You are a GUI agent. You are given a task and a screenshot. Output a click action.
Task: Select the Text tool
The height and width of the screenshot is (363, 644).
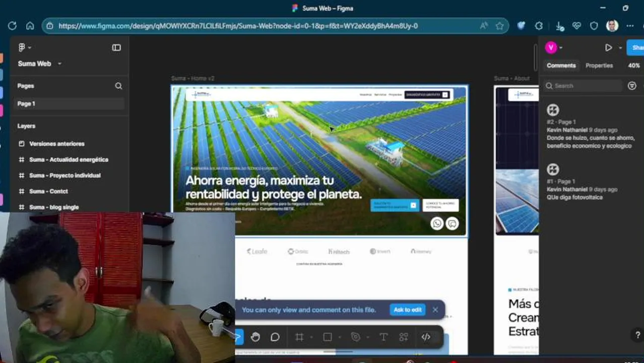383,337
